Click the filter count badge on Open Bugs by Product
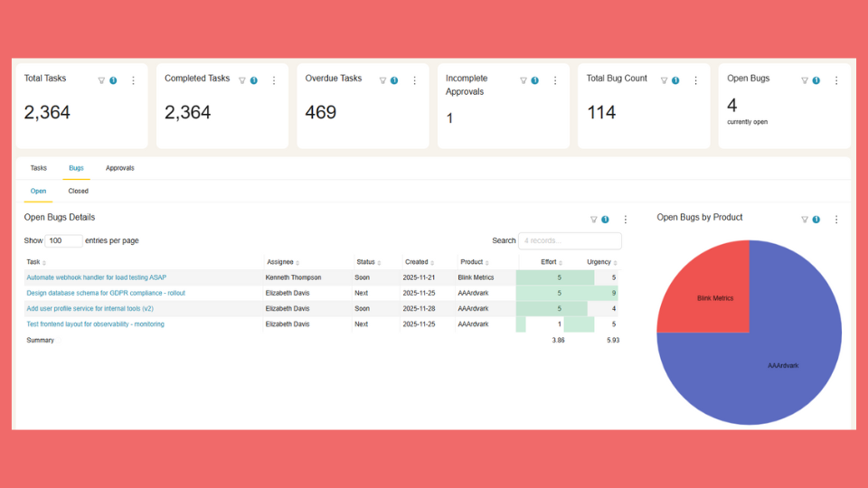This screenshot has width=868, height=488. coord(816,220)
